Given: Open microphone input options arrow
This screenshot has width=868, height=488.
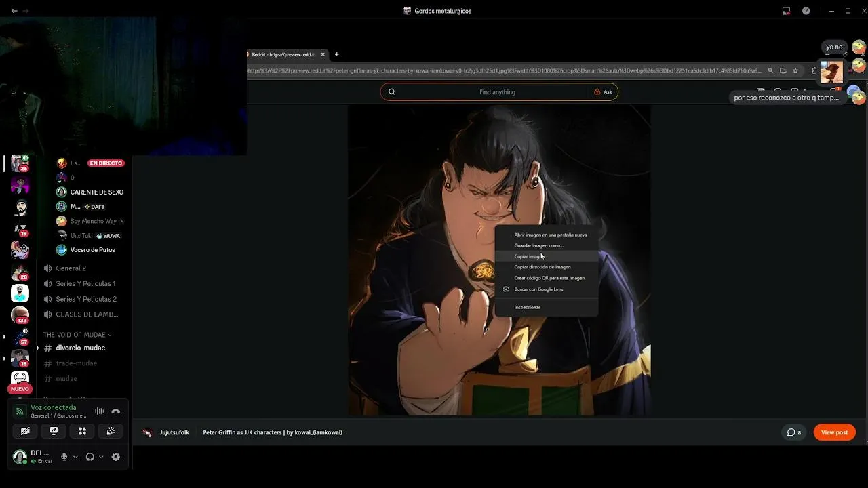Looking at the screenshot, I should [x=75, y=457].
